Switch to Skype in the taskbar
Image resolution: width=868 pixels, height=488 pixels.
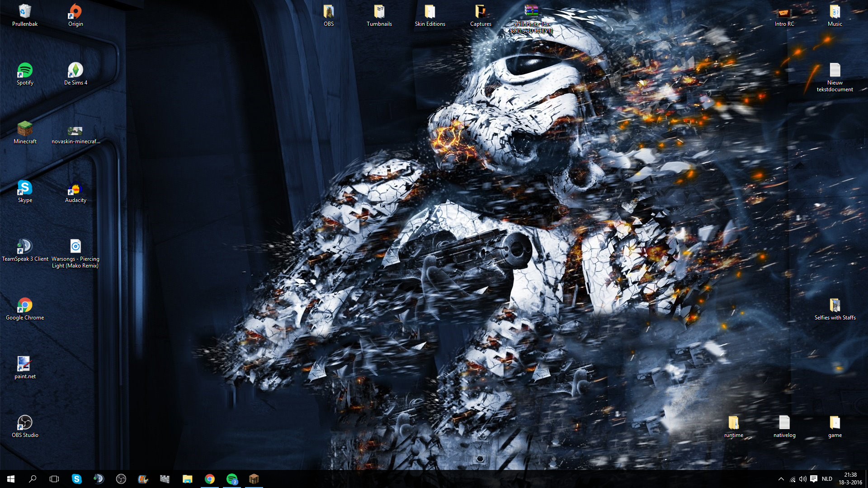76,479
